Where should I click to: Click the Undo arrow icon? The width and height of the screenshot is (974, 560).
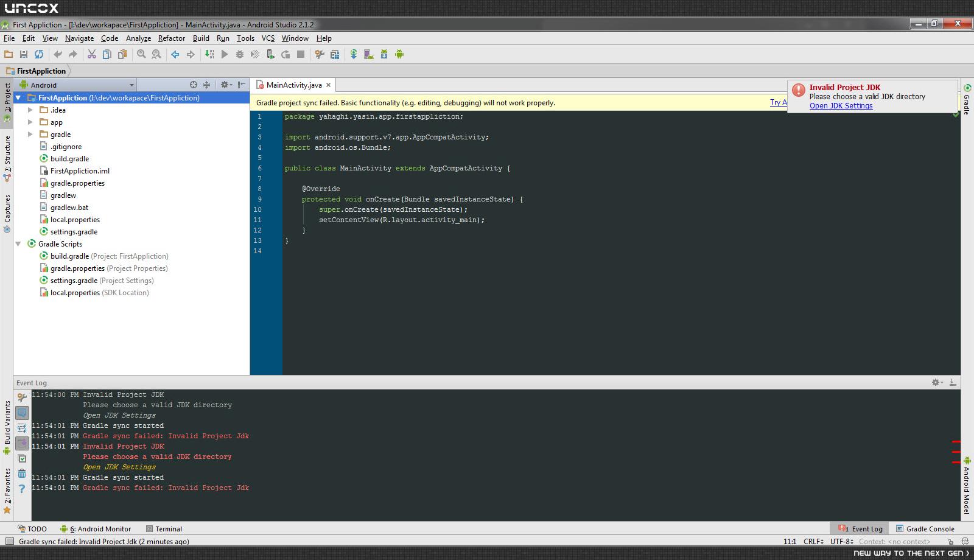[58, 54]
